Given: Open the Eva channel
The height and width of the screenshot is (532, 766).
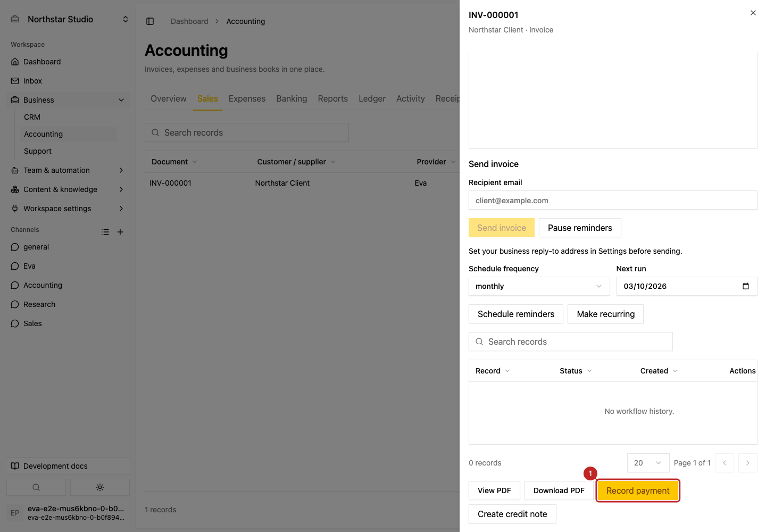Looking at the screenshot, I should [x=68, y=266].
